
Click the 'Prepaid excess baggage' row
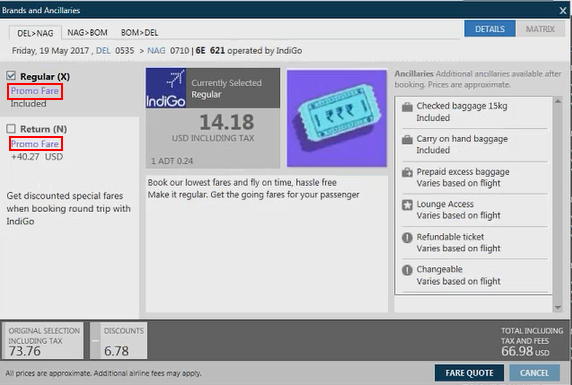[475, 177]
